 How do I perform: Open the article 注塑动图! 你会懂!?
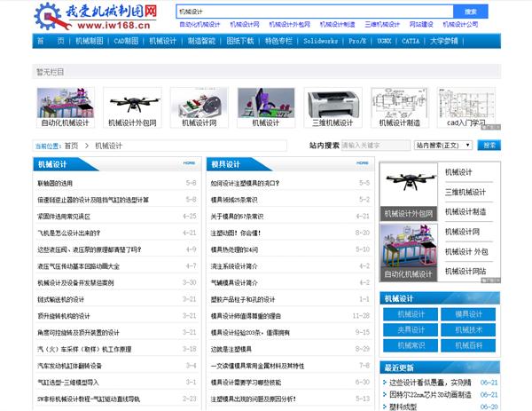point(236,233)
